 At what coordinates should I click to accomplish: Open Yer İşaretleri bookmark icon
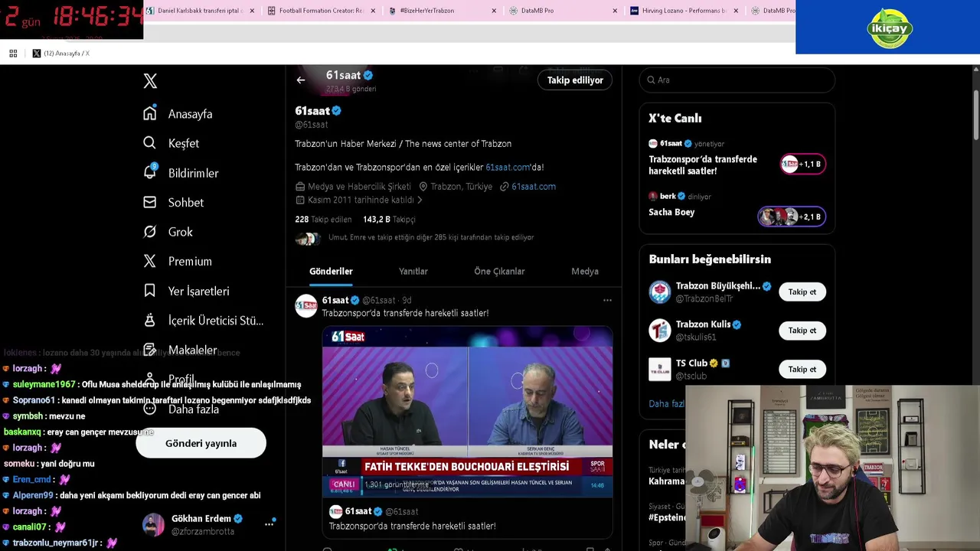[x=150, y=291]
